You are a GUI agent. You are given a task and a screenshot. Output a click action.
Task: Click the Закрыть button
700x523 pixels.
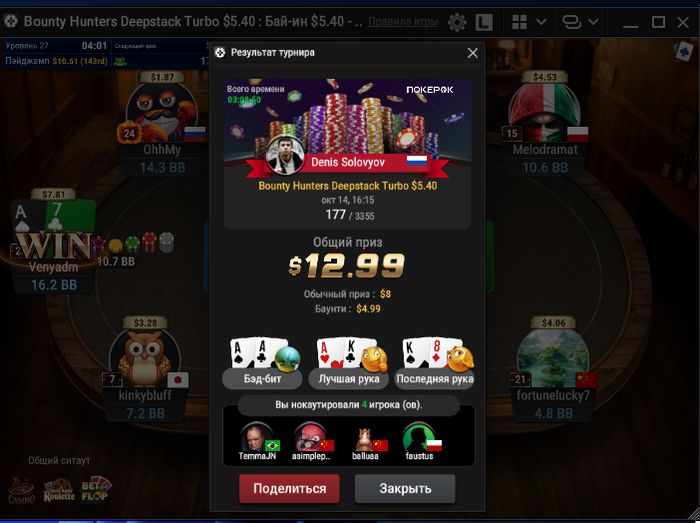coord(405,489)
